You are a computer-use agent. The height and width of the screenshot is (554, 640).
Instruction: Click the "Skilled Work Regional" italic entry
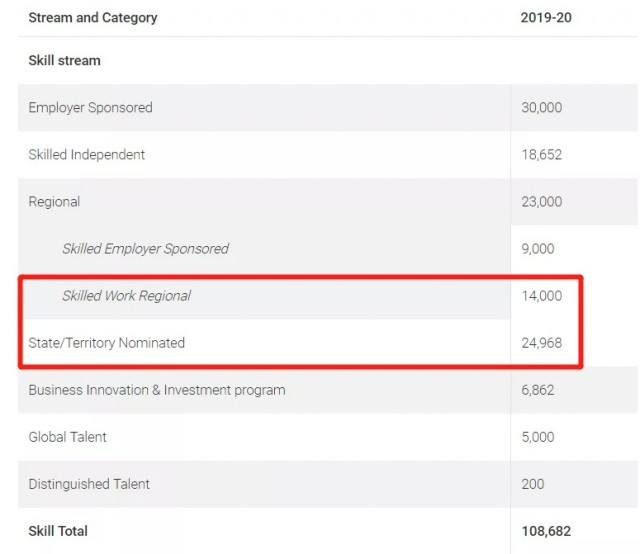127,296
